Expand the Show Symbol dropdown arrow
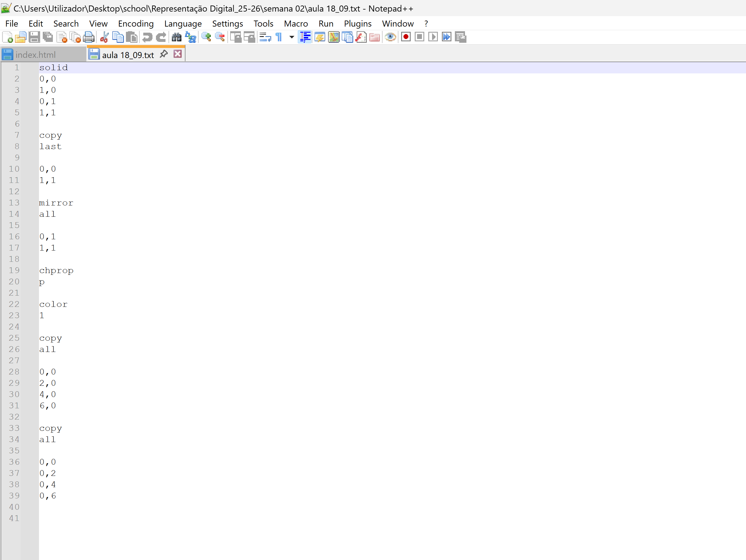 292,37
